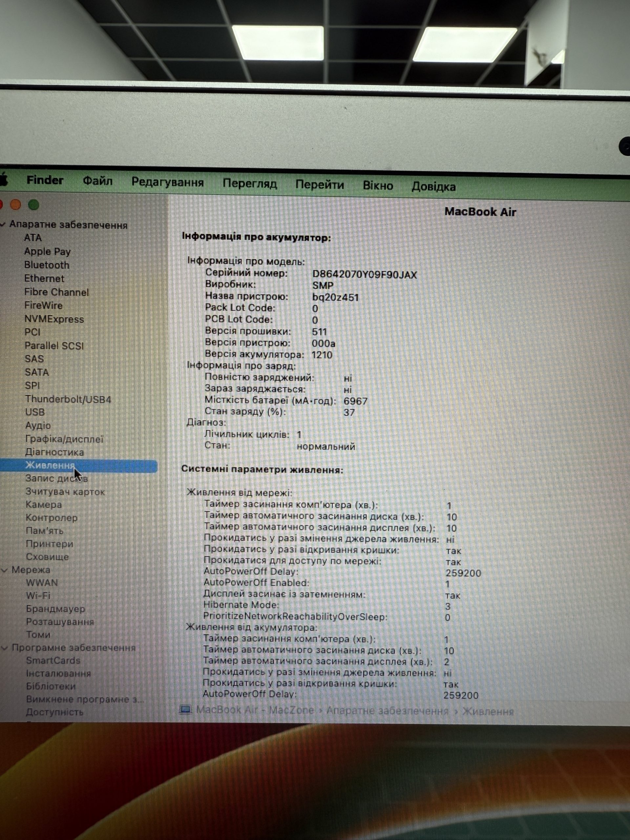Select Apple Pay in the sidebar
This screenshot has height=840, width=630.
47,251
